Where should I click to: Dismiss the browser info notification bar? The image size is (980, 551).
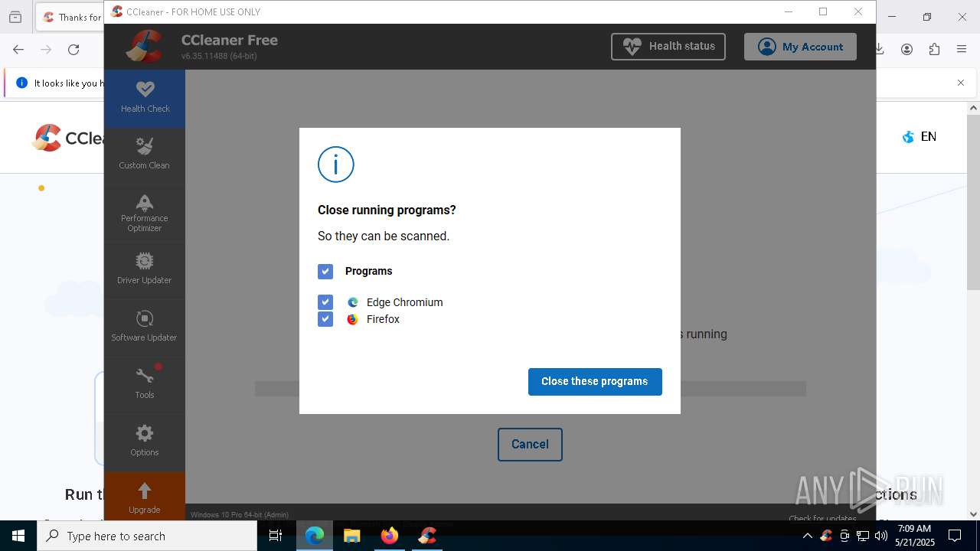pyautogui.click(x=961, y=83)
